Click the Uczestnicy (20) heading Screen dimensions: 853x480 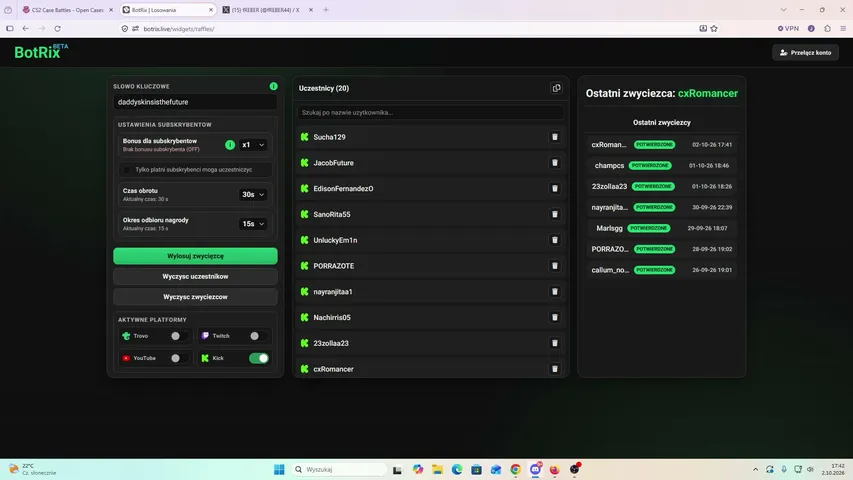pos(324,88)
